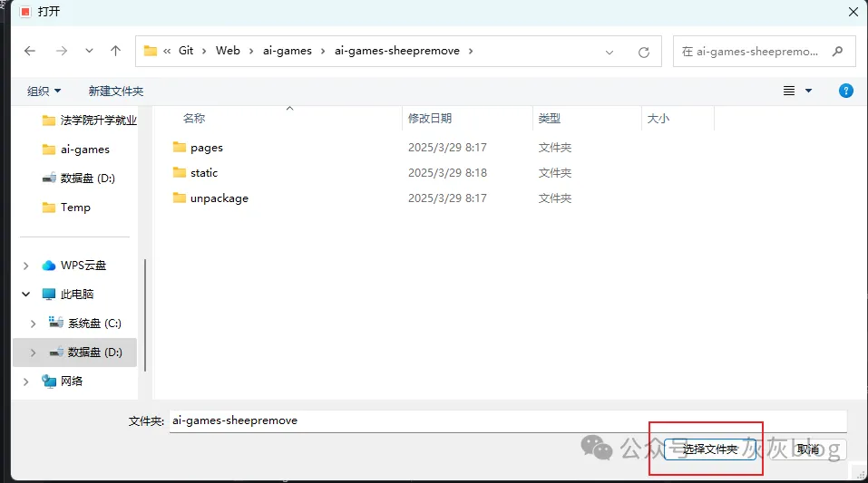
Task: Select the WPS云盘 cloud item
Action: 83,266
